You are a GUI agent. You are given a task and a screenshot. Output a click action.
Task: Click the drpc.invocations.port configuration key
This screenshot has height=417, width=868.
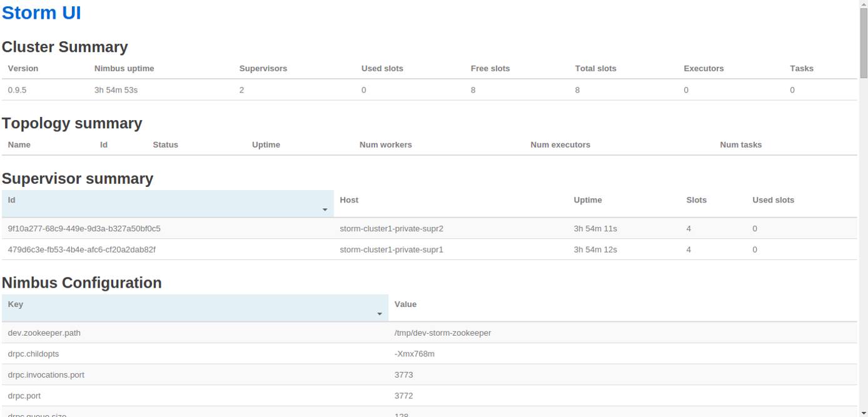[x=46, y=375]
